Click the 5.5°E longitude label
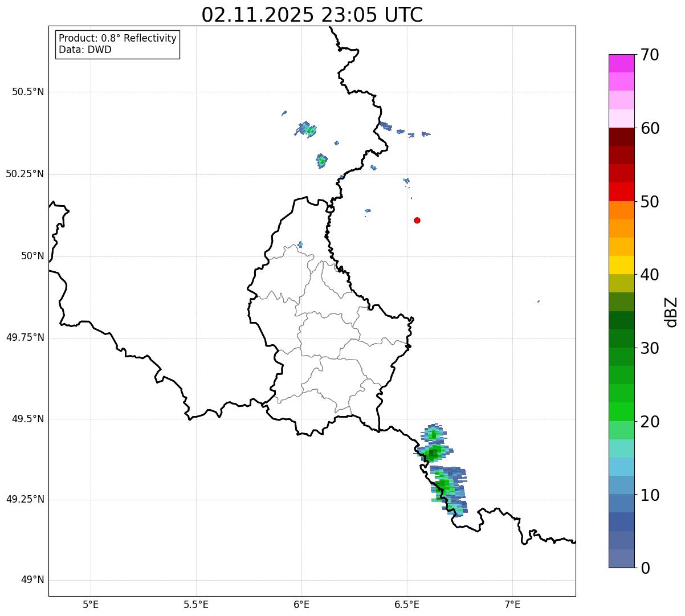 196,605
